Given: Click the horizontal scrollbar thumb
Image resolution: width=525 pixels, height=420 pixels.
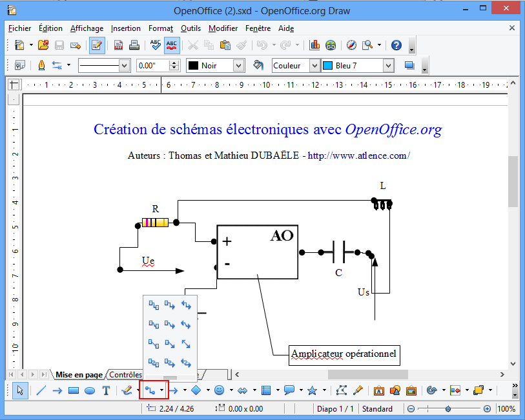Looking at the screenshot, I should pos(367,375).
